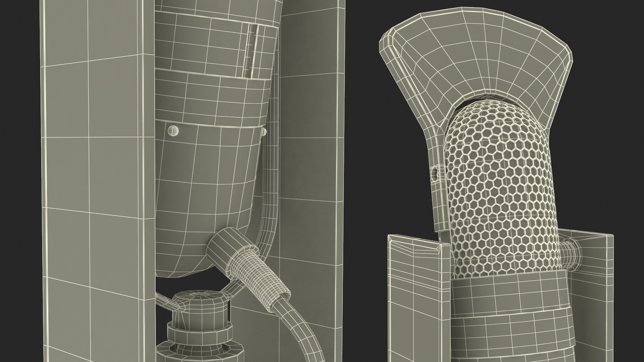
Task: Select the small round screw on left body
Action: pos(172,131)
